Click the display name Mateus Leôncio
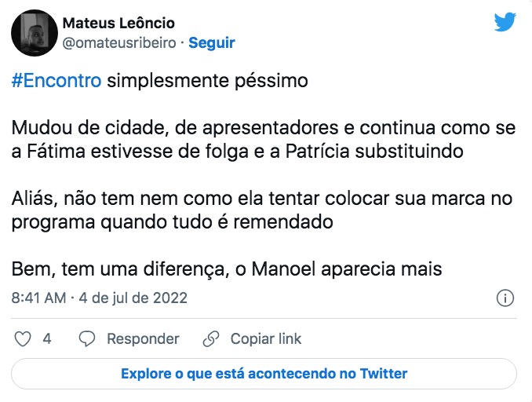 click(118, 23)
